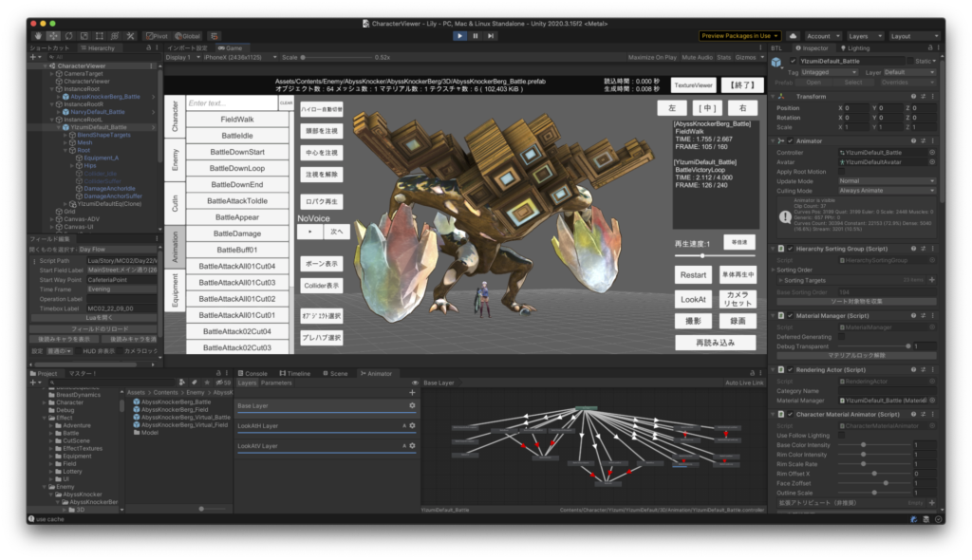Screen dimensions: 972x560
Task: Switch to the BTL tab
Action: pos(776,48)
